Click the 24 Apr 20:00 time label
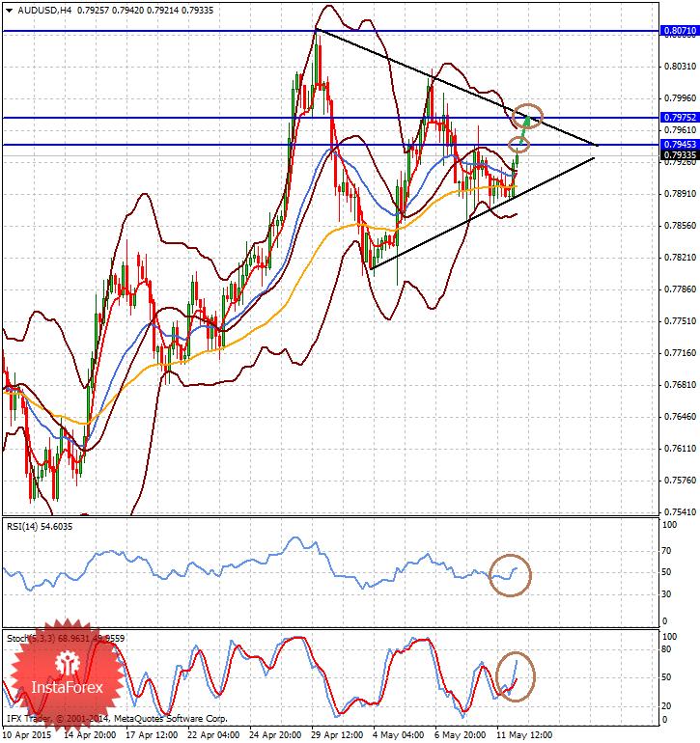The height and width of the screenshot is (743, 700). [x=275, y=735]
